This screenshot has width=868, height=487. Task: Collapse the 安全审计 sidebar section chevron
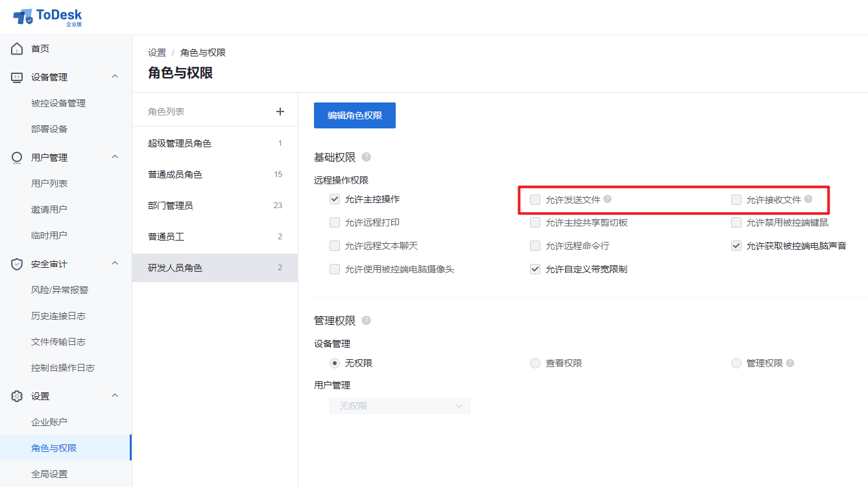[115, 263]
